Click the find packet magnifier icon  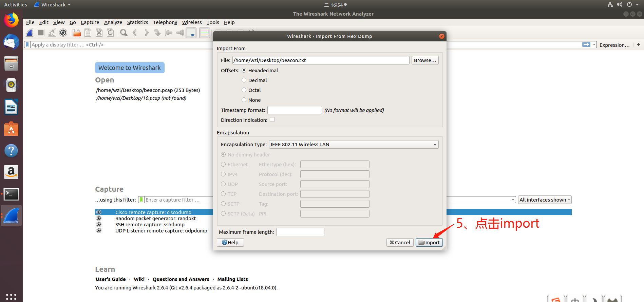[124, 33]
